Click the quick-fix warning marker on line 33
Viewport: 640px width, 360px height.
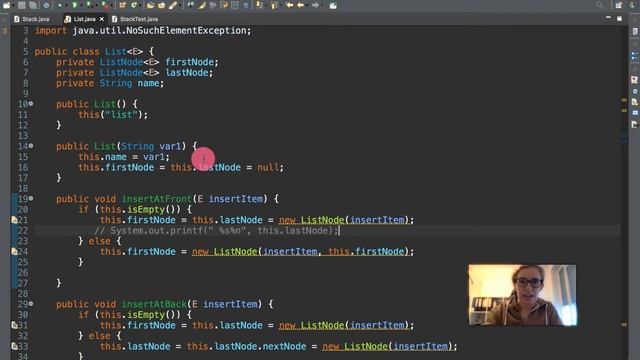[14, 346]
